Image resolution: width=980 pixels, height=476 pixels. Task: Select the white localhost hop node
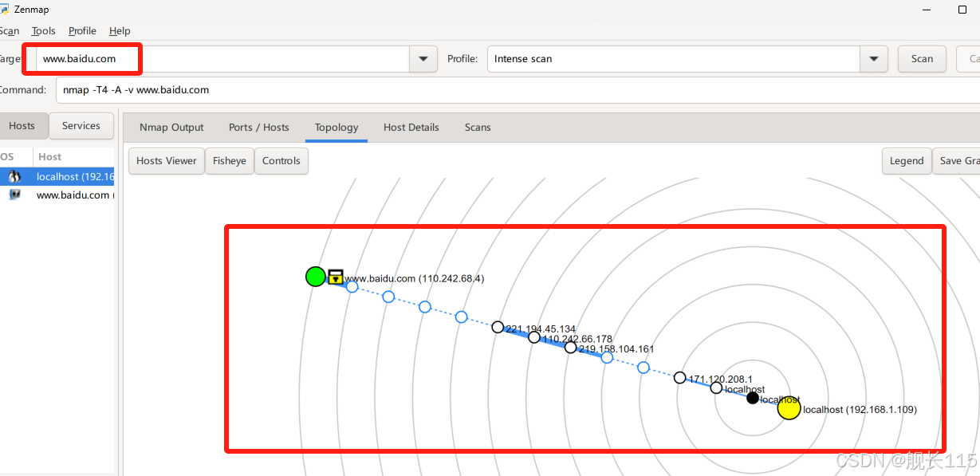click(716, 387)
